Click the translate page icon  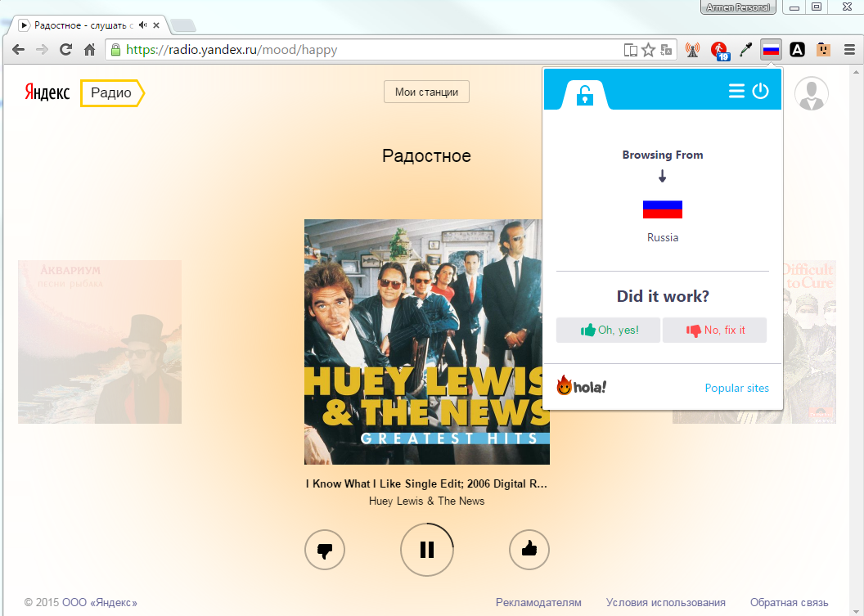tap(666, 50)
